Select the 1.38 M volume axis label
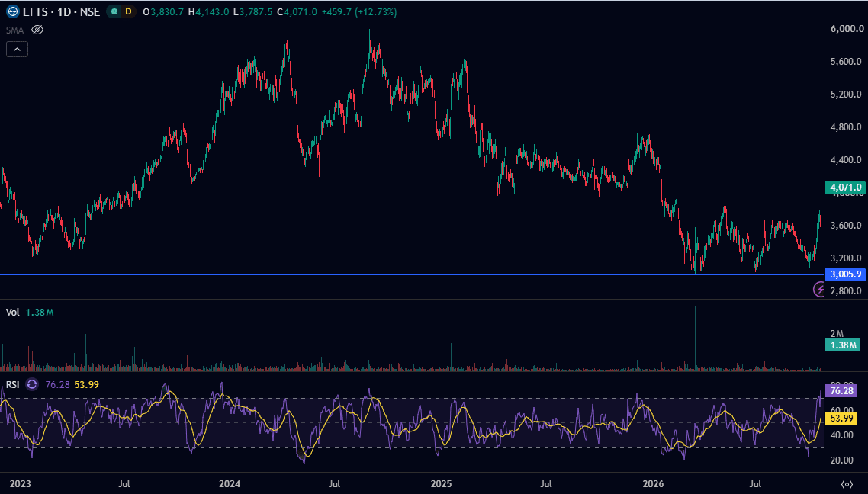 point(843,345)
